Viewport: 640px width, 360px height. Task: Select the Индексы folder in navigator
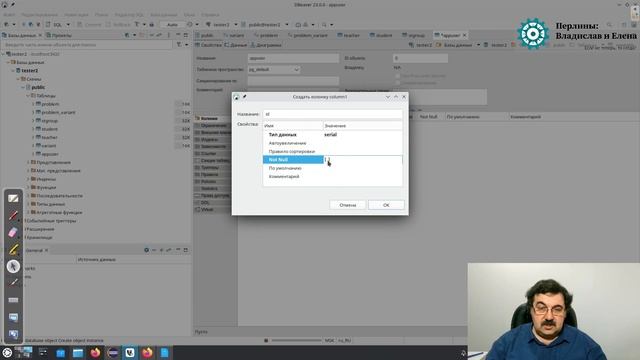tap(46, 179)
